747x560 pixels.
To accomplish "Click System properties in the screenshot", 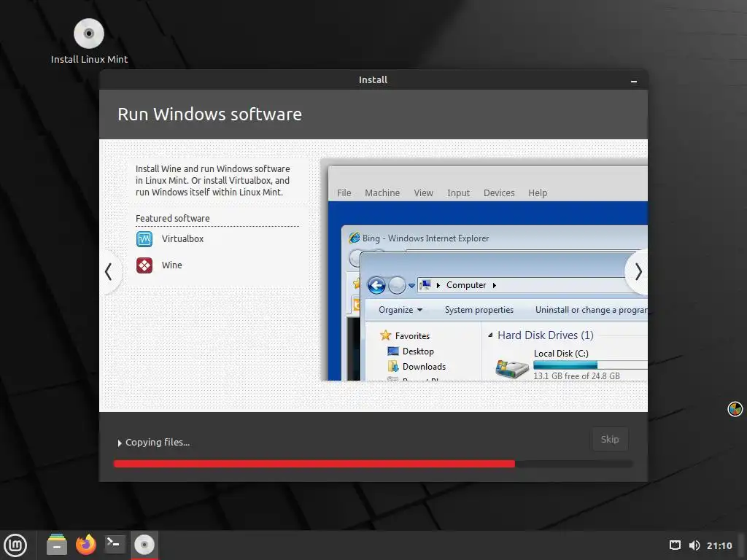I will click(479, 310).
